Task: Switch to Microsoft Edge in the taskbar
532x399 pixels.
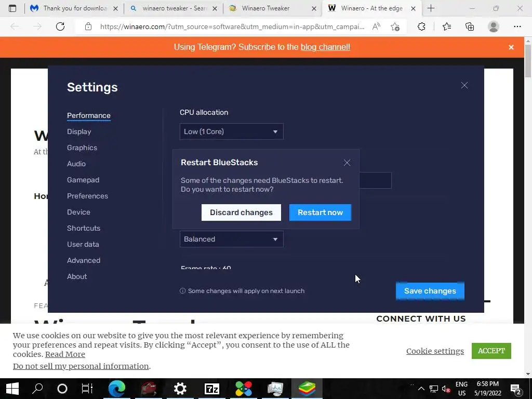Action: 117,389
